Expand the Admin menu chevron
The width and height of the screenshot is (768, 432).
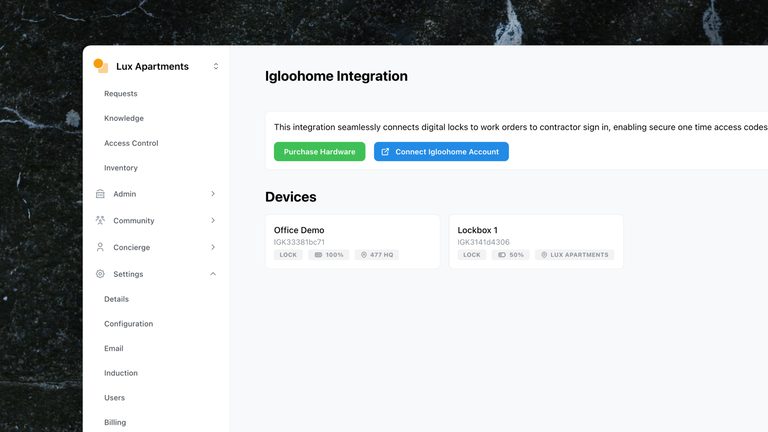tap(213, 194)
